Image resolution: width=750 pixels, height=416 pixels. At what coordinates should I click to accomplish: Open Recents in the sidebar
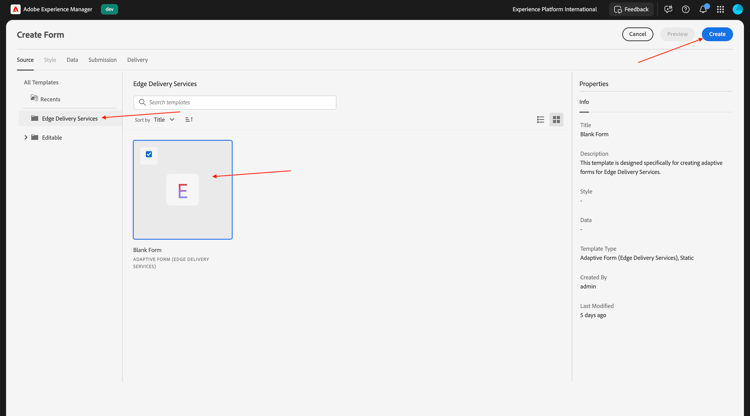click(50, 99)
